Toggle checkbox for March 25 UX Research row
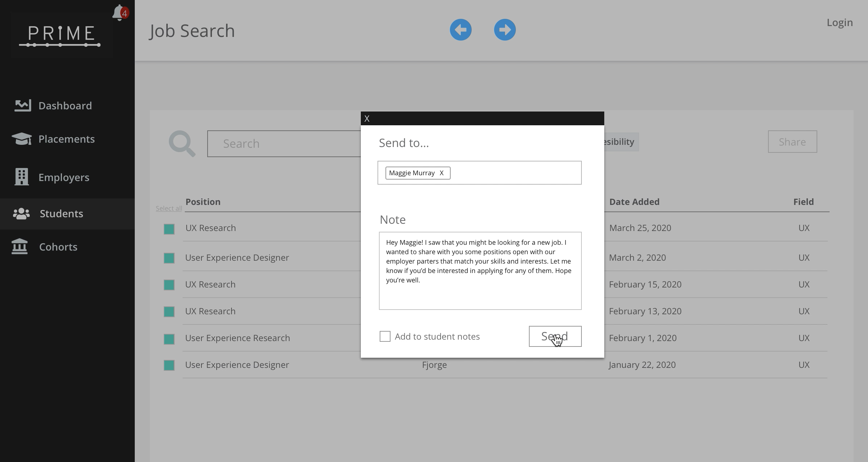The height and width of the screenshot is (462, 868). tap(169, 229)
